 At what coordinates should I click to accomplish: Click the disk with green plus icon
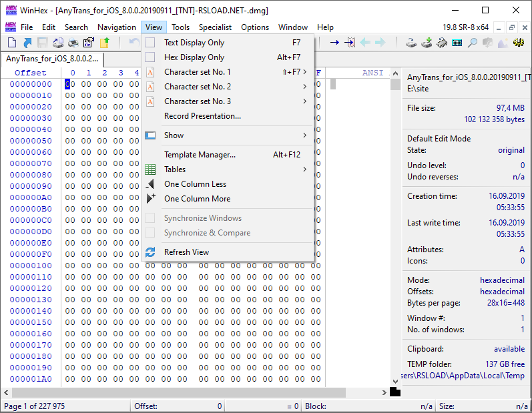point(427,43)
